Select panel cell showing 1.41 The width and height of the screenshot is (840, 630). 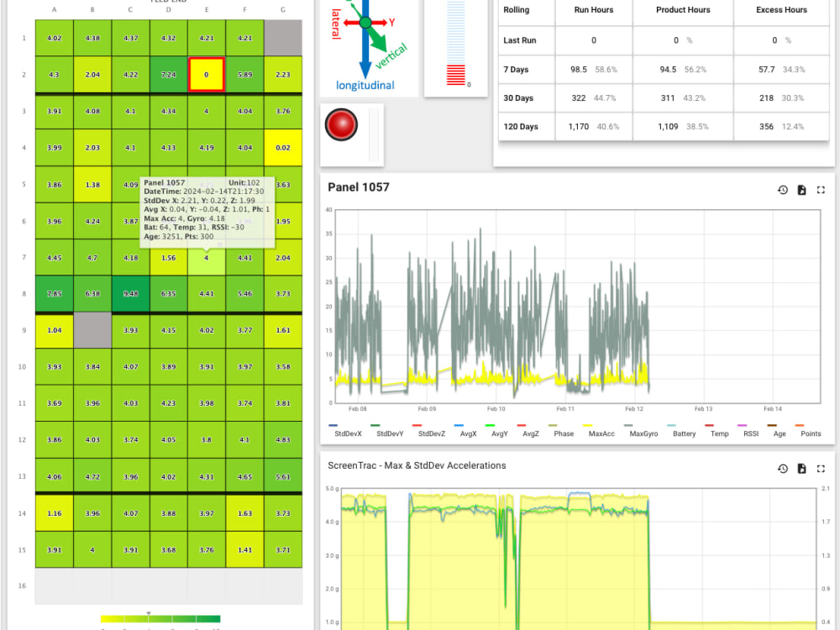pos(244,549)
